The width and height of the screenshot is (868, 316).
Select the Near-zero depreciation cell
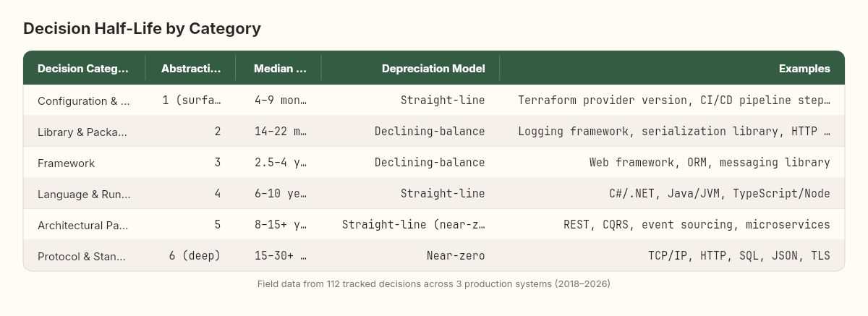click(456, 256)
